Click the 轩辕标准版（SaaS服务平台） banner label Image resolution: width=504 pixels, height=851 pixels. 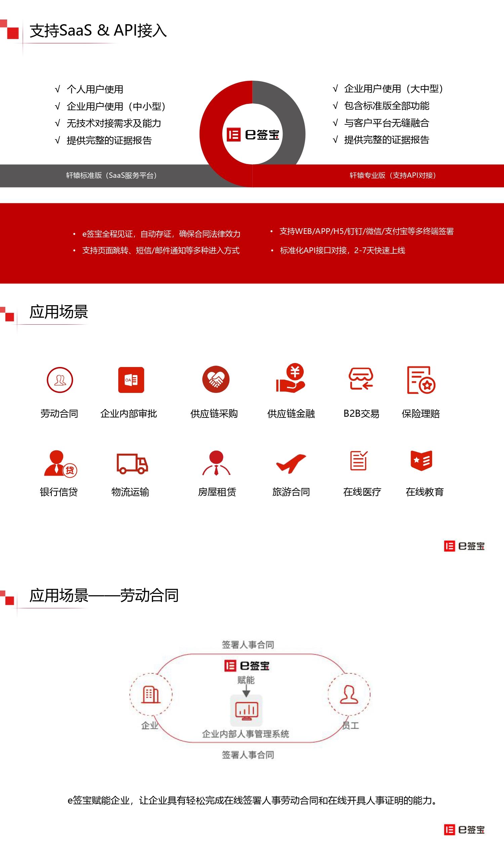112,175
